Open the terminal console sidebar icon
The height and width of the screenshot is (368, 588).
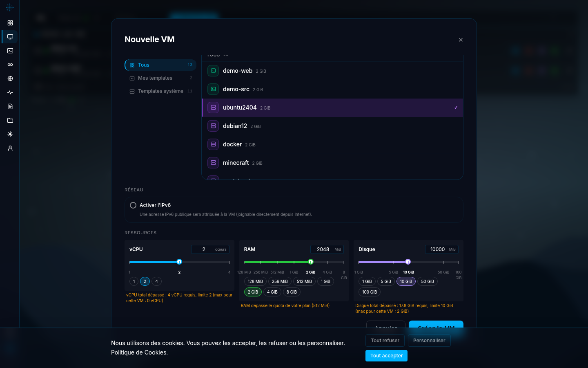[10, 51]
